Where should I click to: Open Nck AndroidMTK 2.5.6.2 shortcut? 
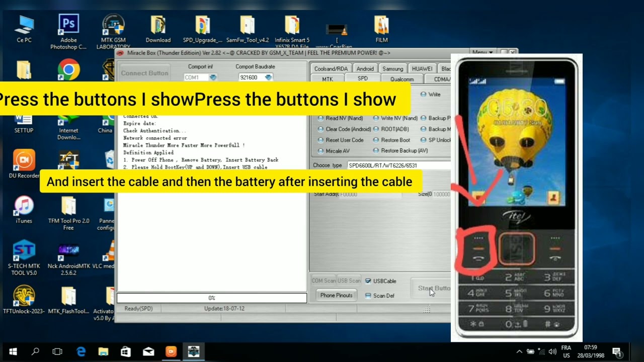68,258
